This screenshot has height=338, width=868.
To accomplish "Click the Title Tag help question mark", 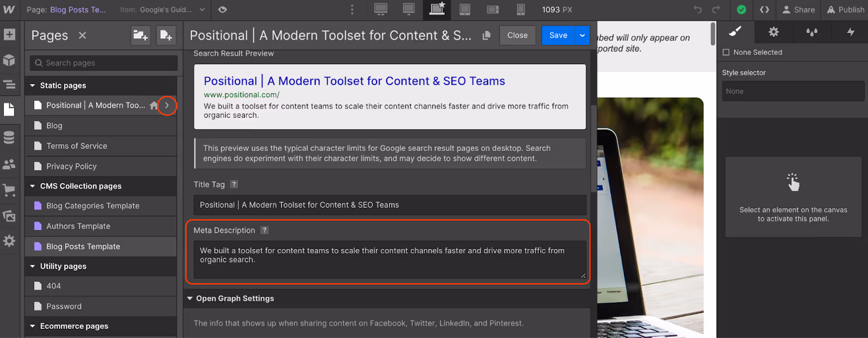I will (234, 184).
